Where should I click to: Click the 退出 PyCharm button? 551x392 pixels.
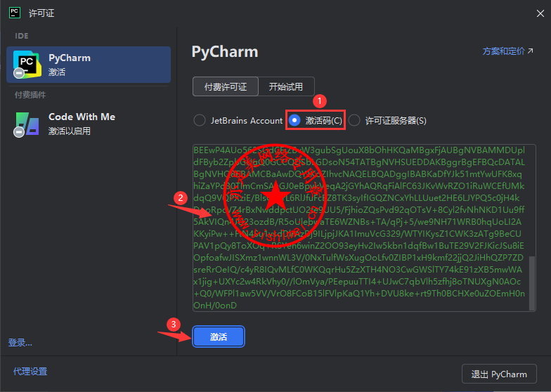coord(499,374)
